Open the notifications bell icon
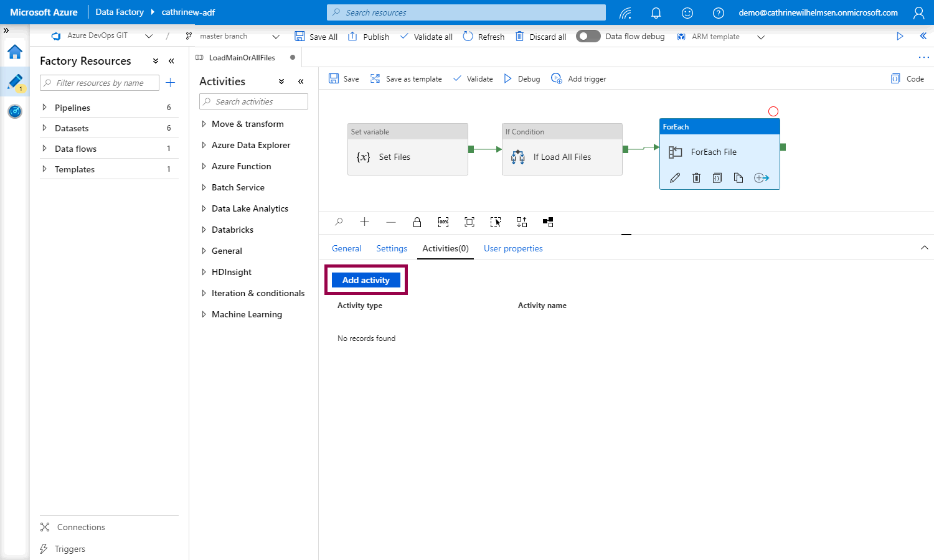Screen dimensions: 934x560 click(656, 12)
